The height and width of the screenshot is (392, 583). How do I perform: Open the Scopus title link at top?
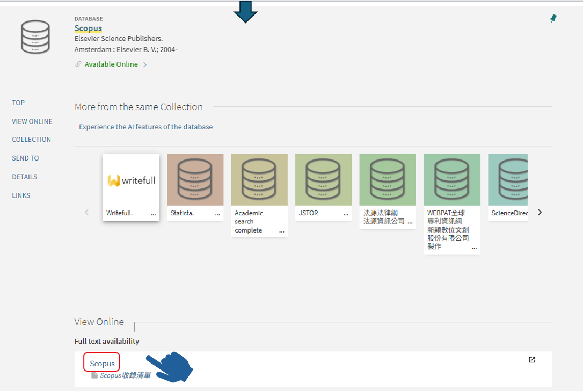pos(88,28)
